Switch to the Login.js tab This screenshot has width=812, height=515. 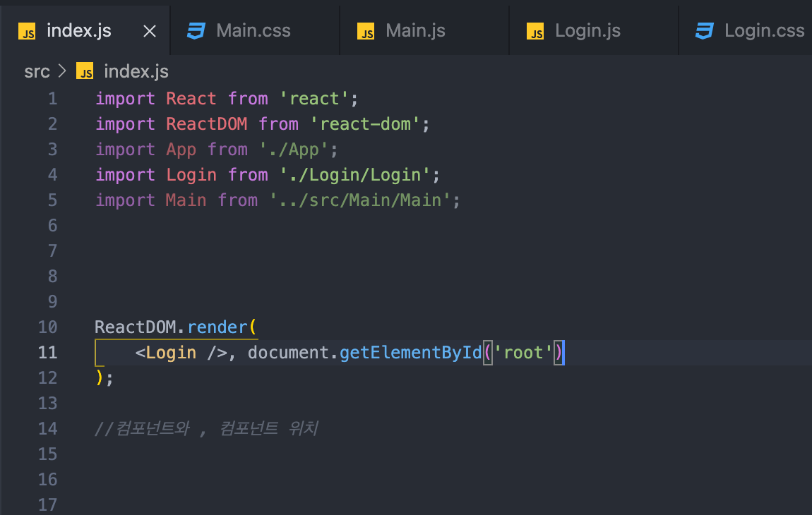pos(593,30)
